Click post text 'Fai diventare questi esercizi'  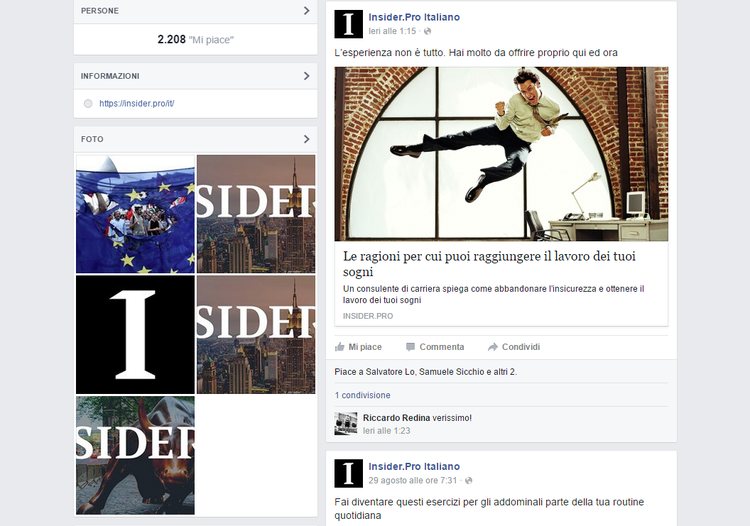[489, 509]
